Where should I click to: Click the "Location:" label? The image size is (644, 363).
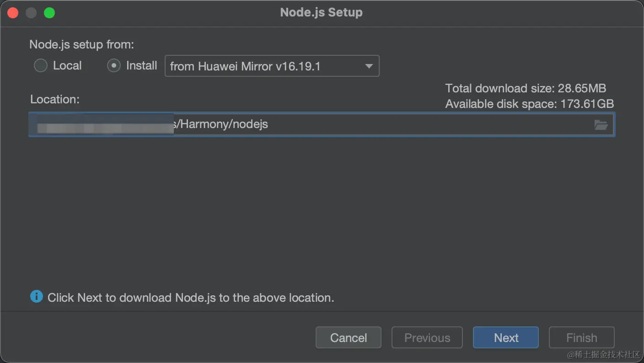[55, 99]
